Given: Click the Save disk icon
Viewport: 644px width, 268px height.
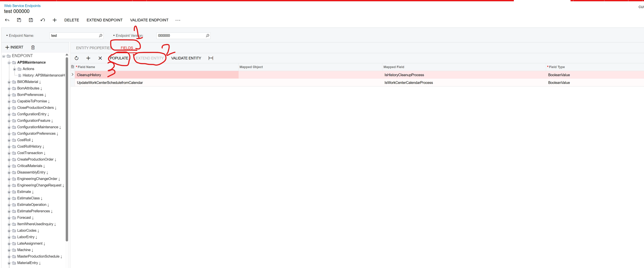Looking at the screenshot, I should click(31, 20).
